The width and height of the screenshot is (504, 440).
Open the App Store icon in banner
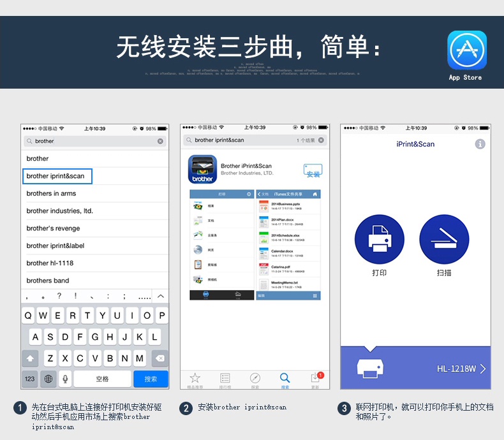tap(467, 50)
